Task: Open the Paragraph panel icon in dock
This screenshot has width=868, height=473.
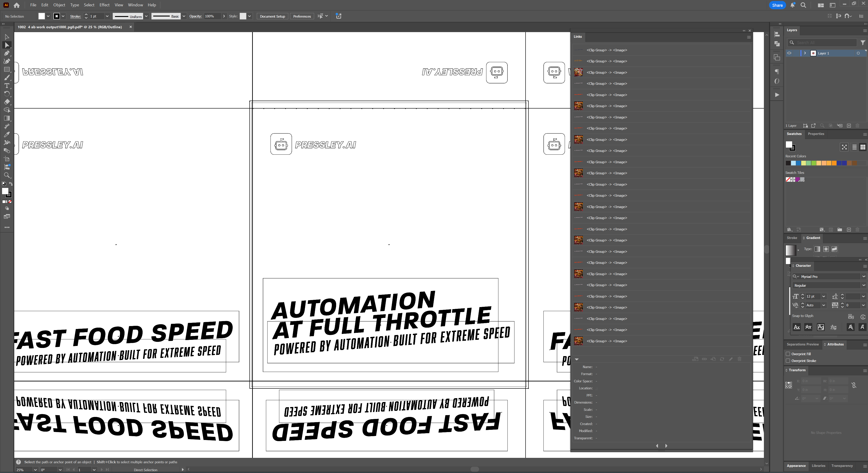Action: 777,71
